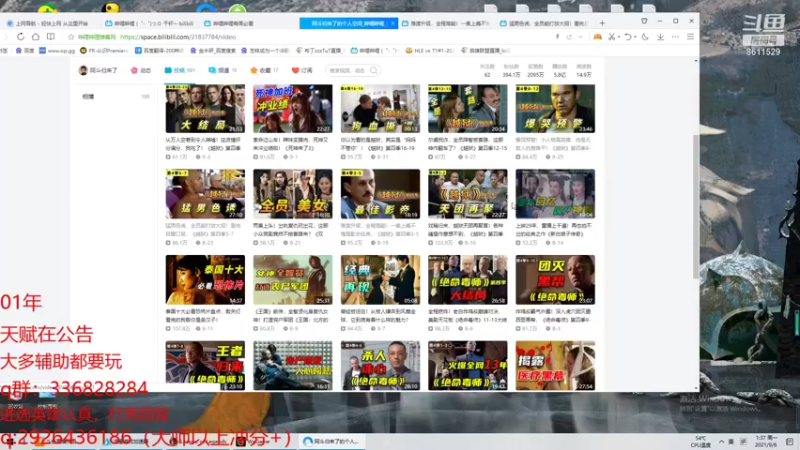Open the 火爆全网13年 video thumbnail
Screen dimensions: 800x450
click(x=468, y=365)
